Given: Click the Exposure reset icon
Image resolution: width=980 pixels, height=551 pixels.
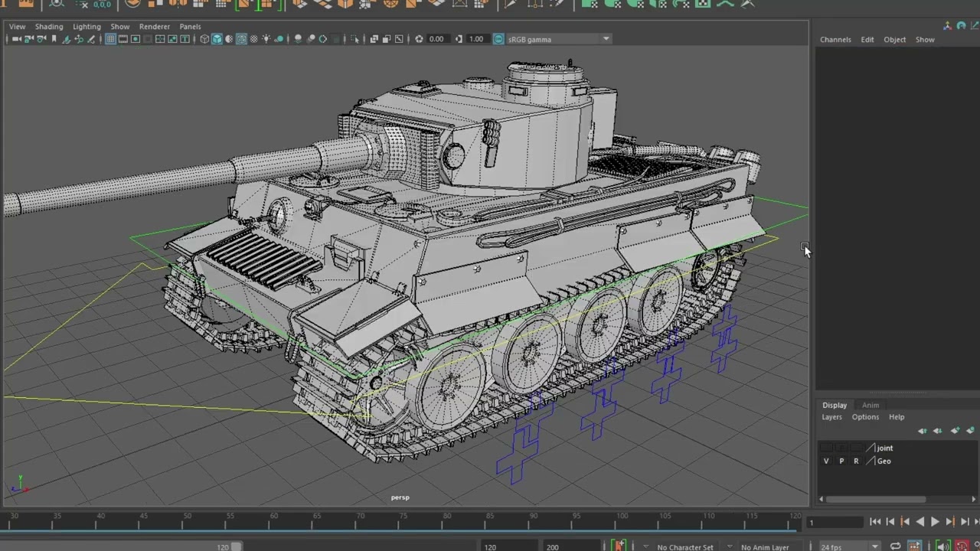Looking at the screenshot, I should pos(419,39).
